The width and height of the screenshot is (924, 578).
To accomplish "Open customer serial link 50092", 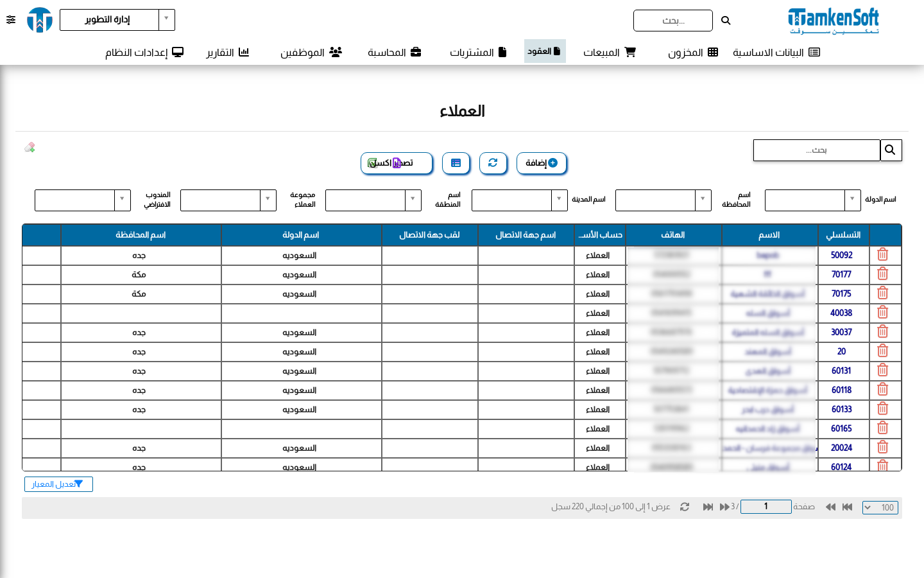I will 841,255.
